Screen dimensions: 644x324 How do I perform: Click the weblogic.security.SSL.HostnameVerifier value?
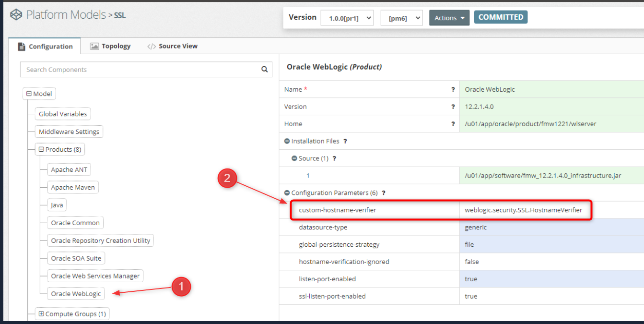tap(524, 210)
